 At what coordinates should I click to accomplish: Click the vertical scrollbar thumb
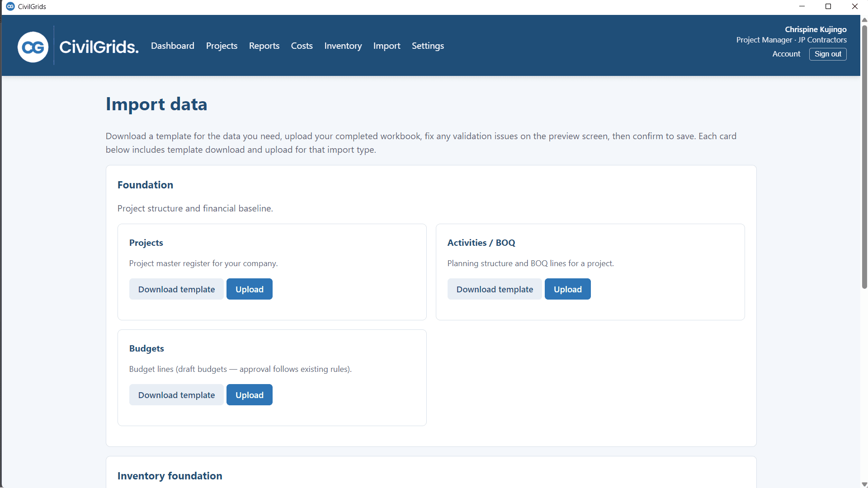click(x=864, y=156)
